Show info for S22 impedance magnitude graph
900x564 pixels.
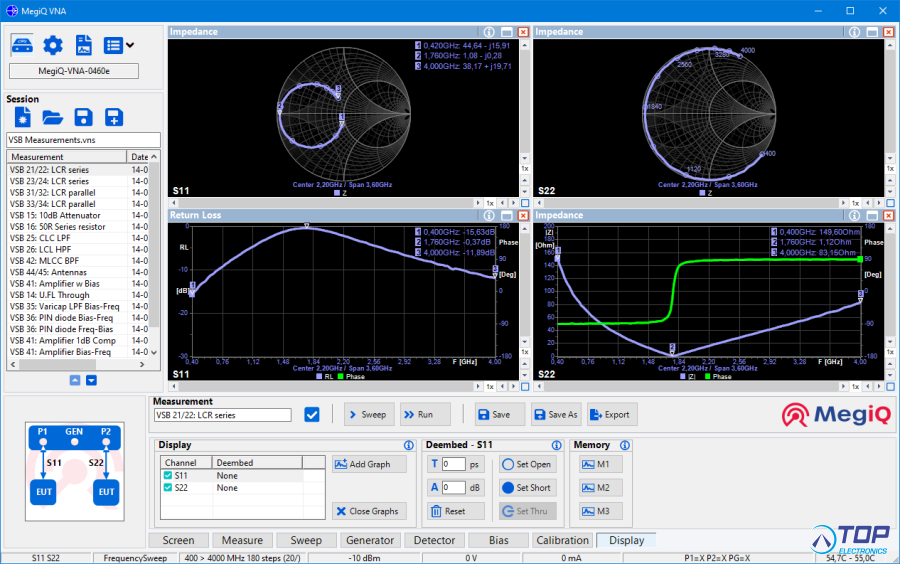[x=855, y=216]
